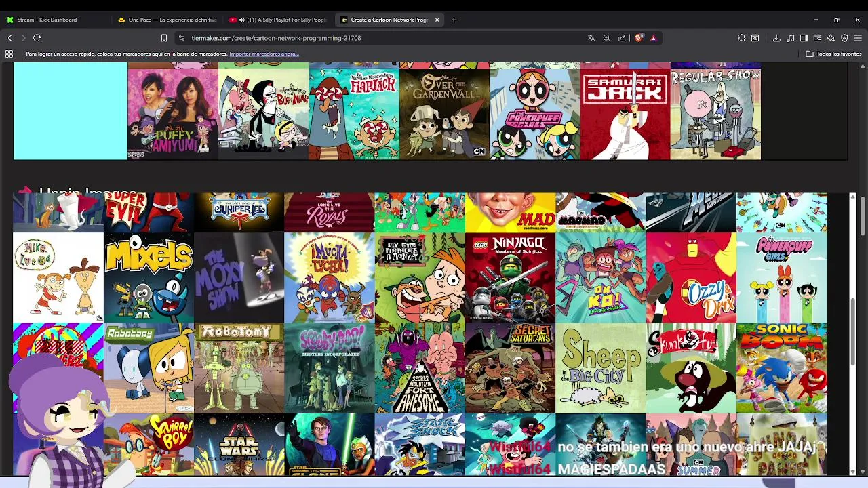Pick the Mike, Lu & Og thumbnail

coord(58,278)
